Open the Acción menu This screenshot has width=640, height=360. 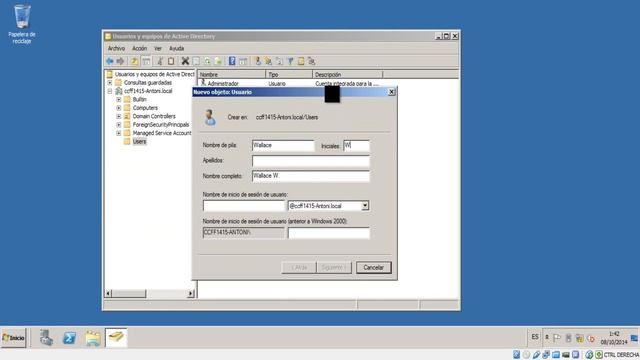click(139, 48)
